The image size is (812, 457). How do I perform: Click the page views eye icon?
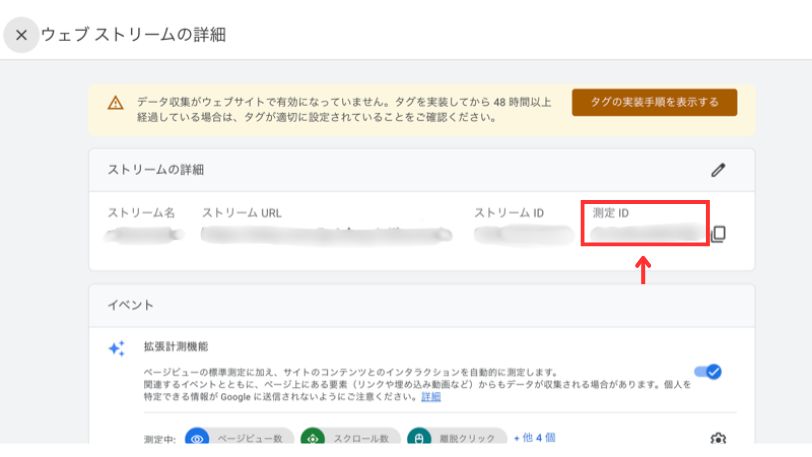pos(198,438)
